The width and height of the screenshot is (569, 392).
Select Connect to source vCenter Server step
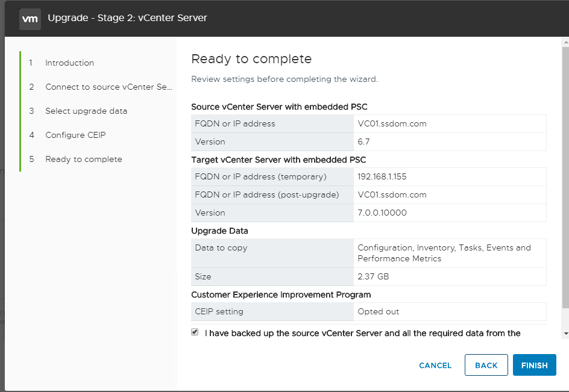108,87
